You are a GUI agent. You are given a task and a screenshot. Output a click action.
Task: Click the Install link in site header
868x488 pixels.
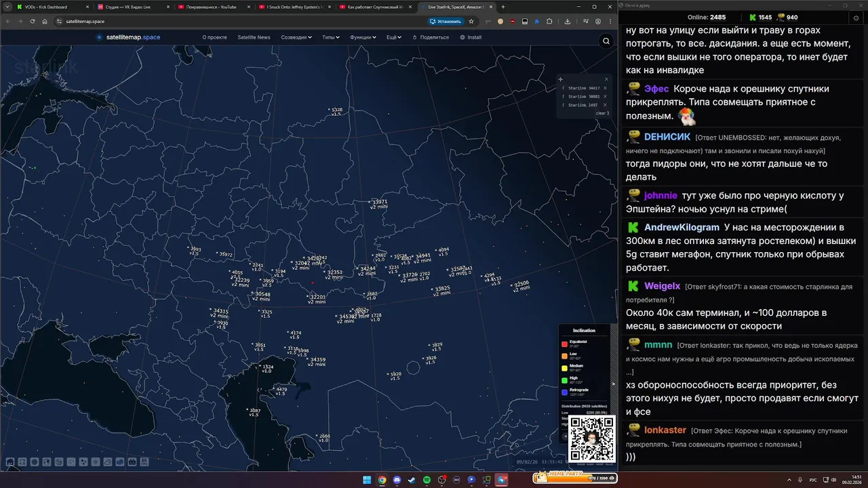pos(471,37)
